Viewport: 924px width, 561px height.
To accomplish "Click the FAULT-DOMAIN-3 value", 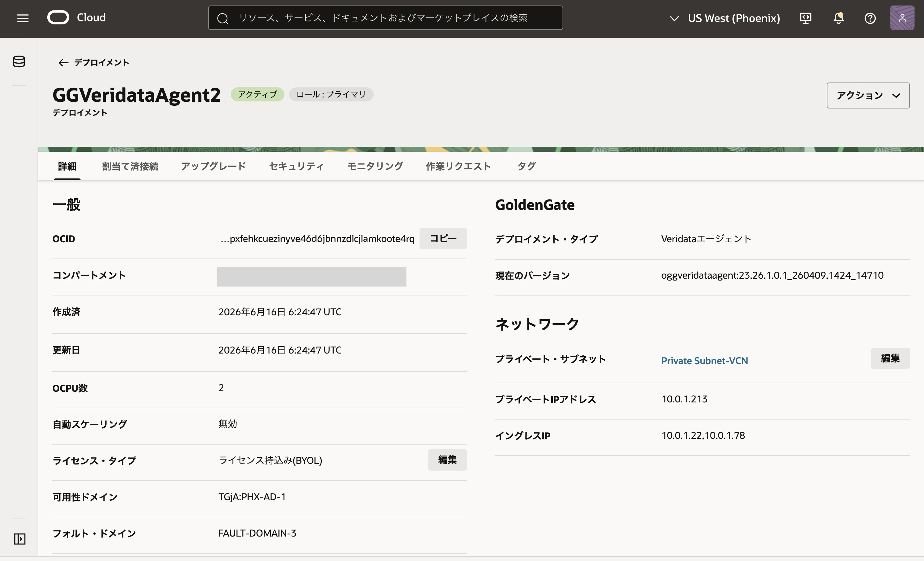I will click(x=257, y=533).
